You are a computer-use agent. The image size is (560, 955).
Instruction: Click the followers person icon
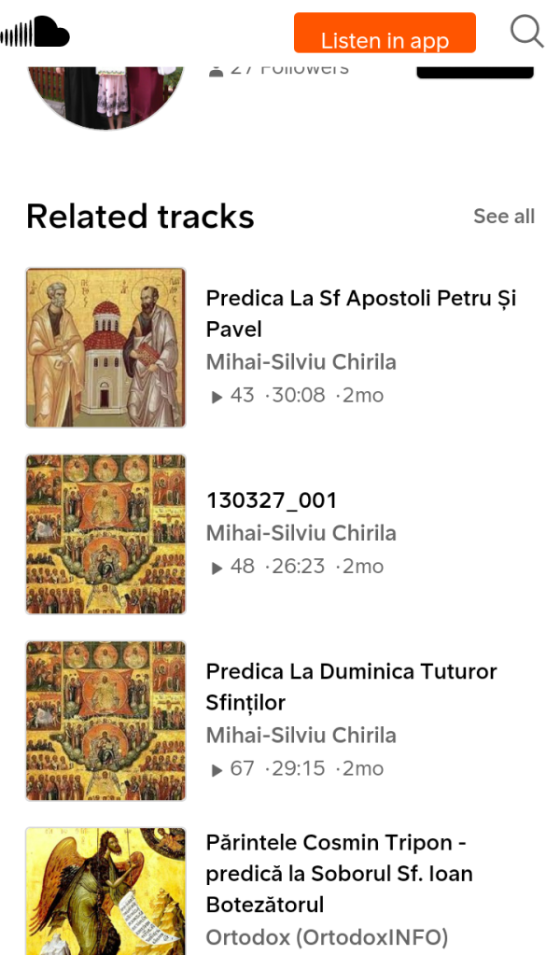pos(217,70)
